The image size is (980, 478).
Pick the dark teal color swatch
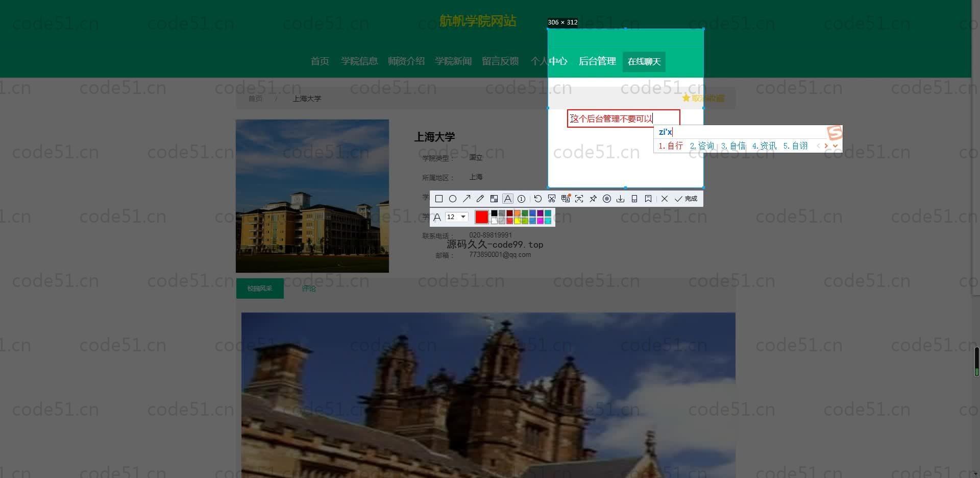[548, 213]
